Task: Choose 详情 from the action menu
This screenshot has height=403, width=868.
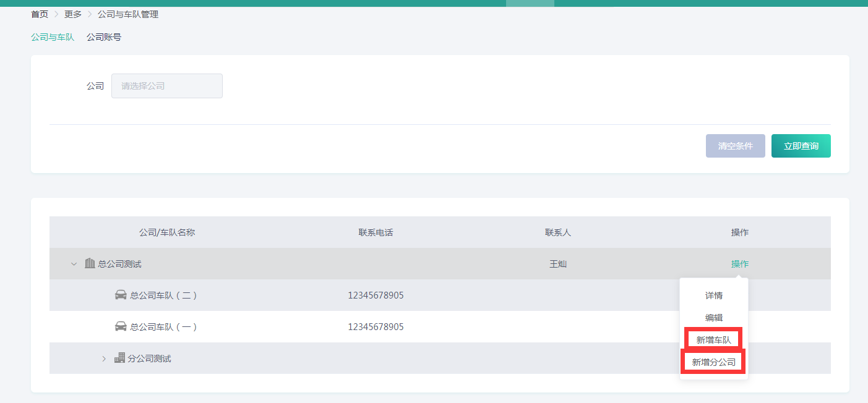Action: (x=713, y=295)
